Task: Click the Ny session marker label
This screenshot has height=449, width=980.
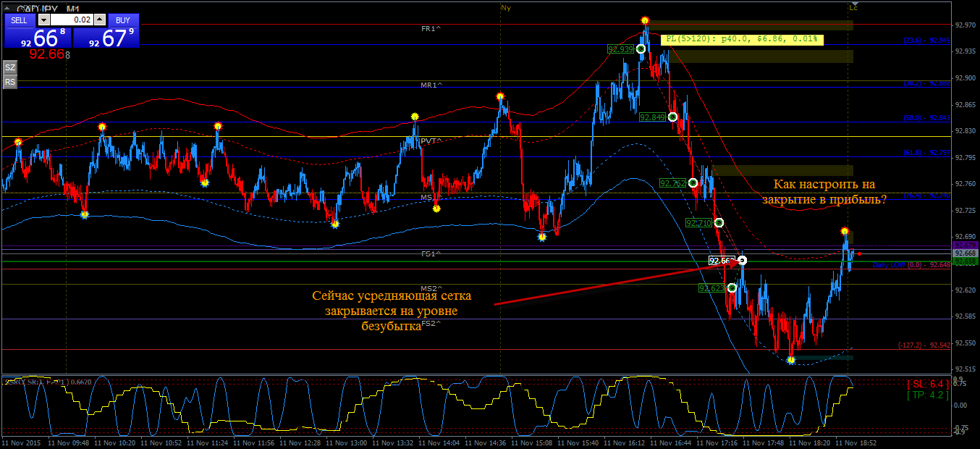Action: click(505, 7)
